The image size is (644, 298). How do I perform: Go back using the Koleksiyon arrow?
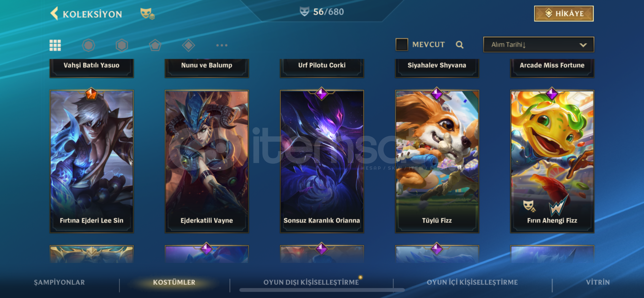tap(54, 13)
